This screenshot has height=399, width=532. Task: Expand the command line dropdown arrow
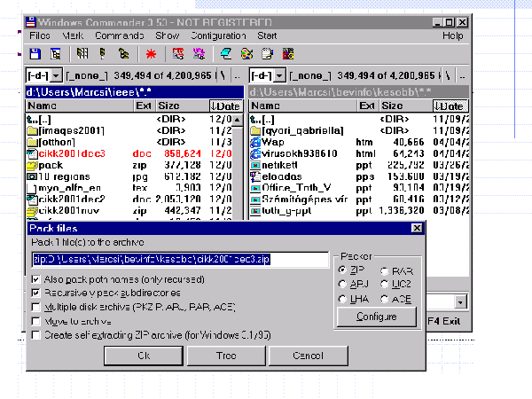coord(458,301)
